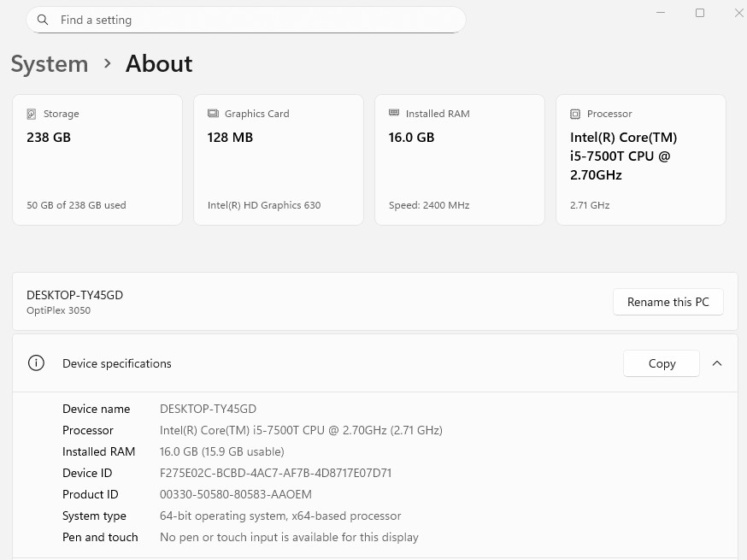
Task: Click the Graphics Card icon
Action: (213, 114)
